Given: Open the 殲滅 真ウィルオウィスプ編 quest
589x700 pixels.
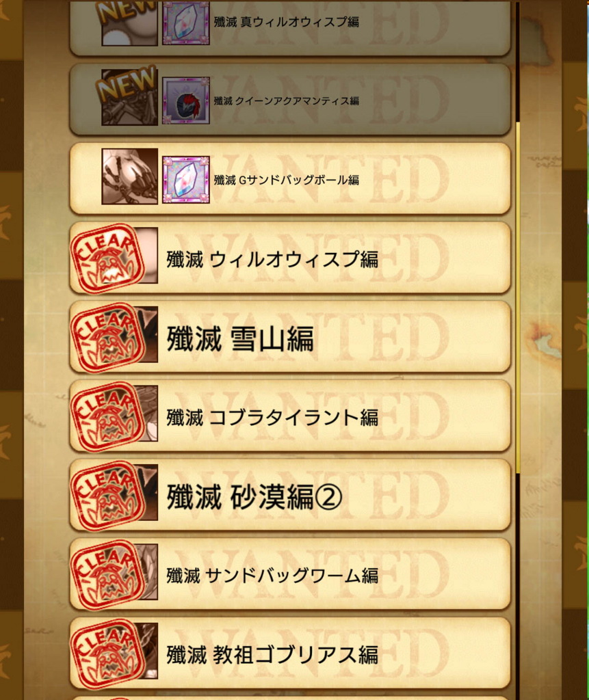Looking at the screenshot, I should [290, 27].
